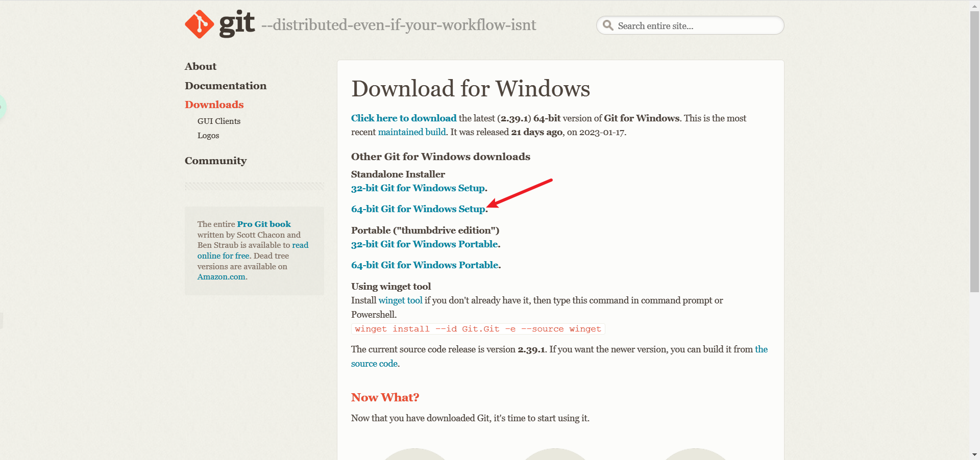The image size is (980, 460).
Task: Open GUI Clients sub-page
Action: click(219, 121)
